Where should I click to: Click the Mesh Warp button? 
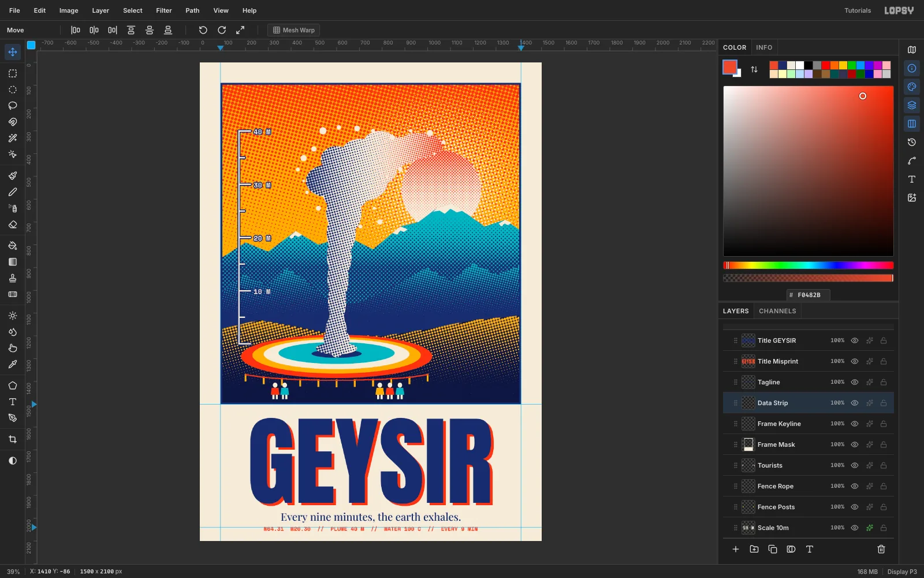[294, 30]
